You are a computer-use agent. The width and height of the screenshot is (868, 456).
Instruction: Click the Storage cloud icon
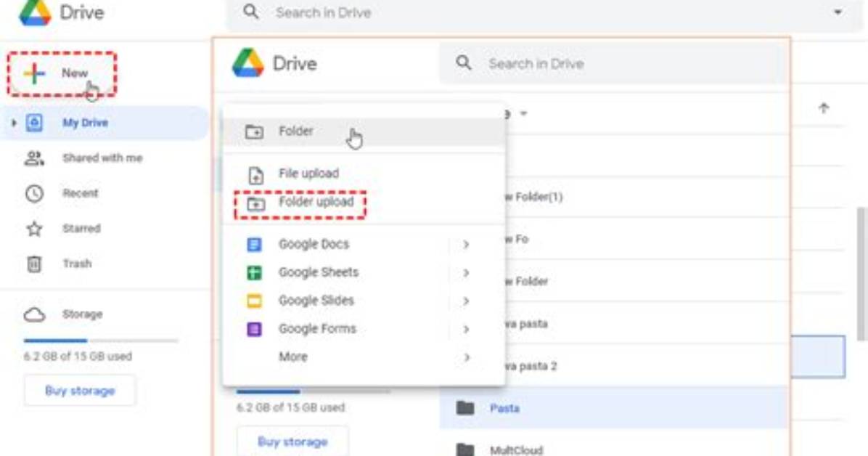tap(34, 314)
